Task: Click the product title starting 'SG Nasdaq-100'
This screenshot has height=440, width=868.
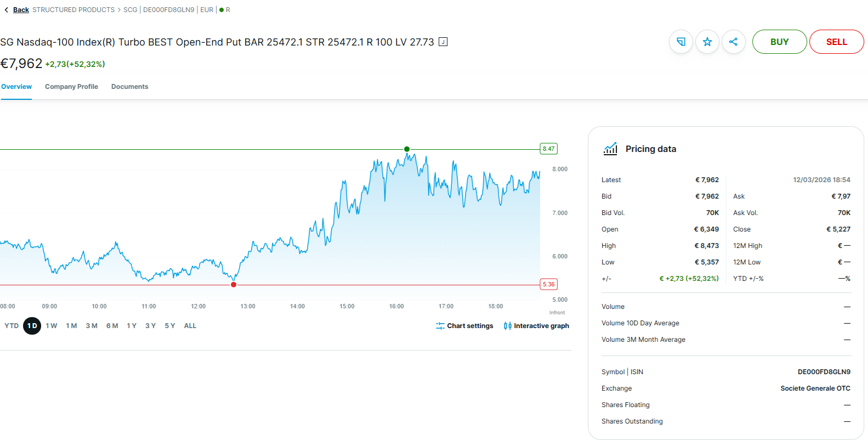Action: click(x=217, y=42)
